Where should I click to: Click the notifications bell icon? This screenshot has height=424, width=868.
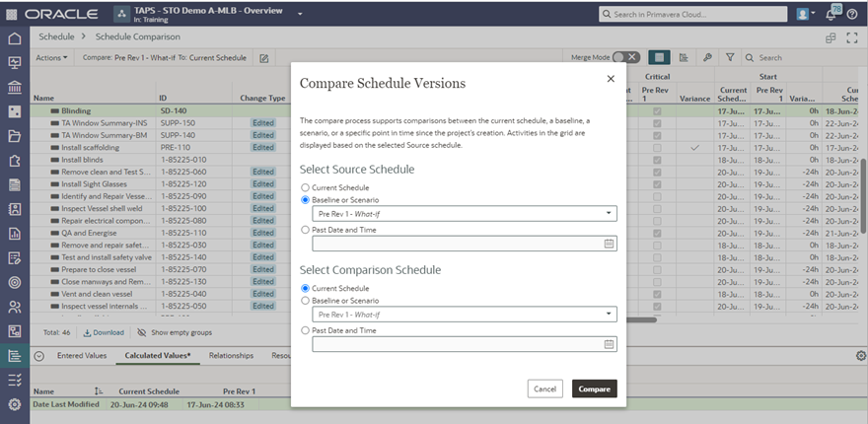(x=831, y=15)
